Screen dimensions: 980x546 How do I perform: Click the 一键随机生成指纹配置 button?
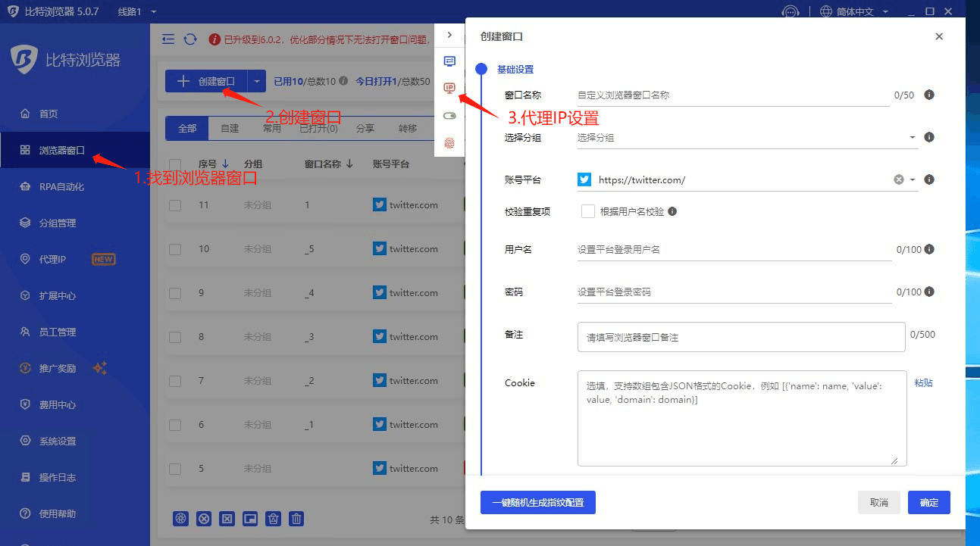tap(537, 503)
